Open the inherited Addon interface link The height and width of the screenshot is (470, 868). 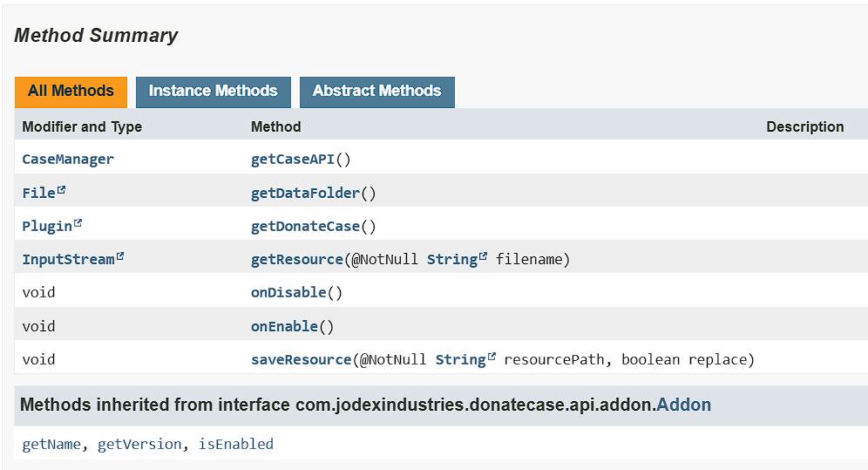[683, 405]
